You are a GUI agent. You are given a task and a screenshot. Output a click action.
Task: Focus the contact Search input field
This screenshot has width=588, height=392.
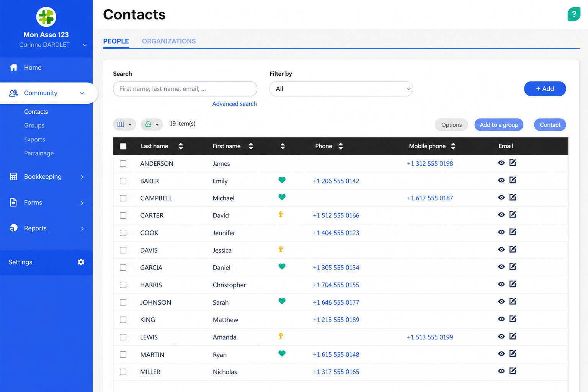coord(185,89)
